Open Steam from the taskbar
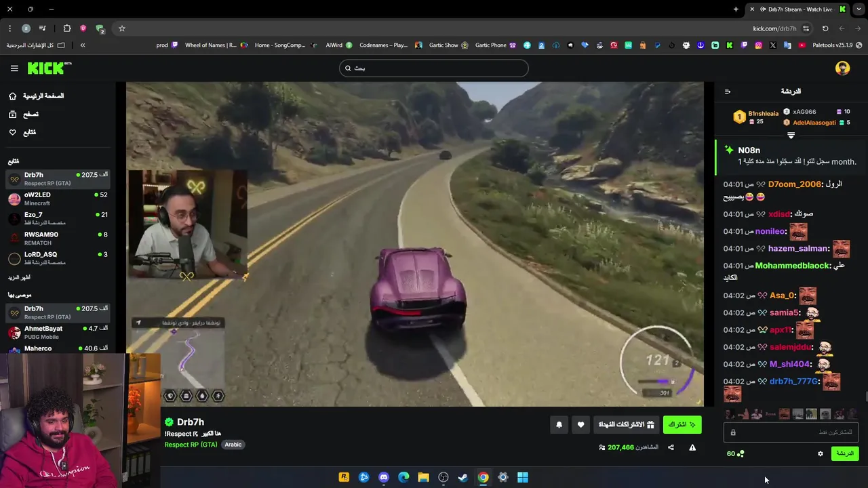This screenshot has height=488, width=868. point(463,477)
